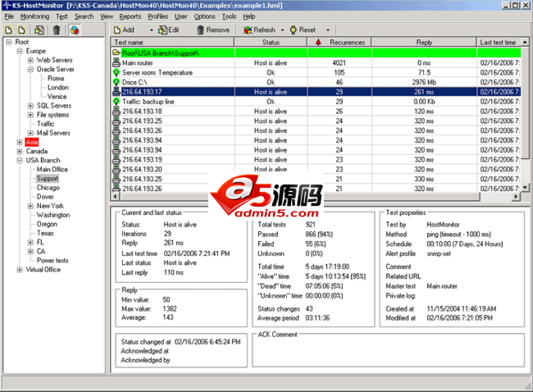The width and height of the screenshot is (533, 392).
Task: Click the colored balls icon in left toolbar
Action: coord(75,30)
